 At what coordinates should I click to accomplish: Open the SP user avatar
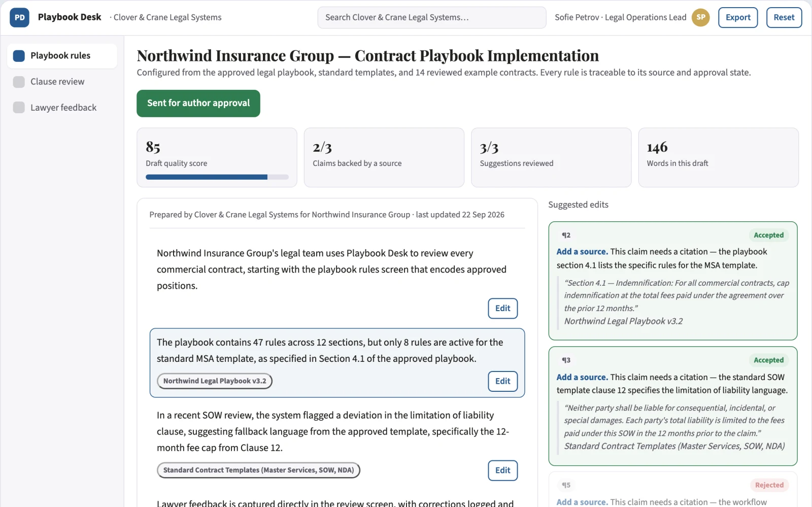[x=700, y=17]
